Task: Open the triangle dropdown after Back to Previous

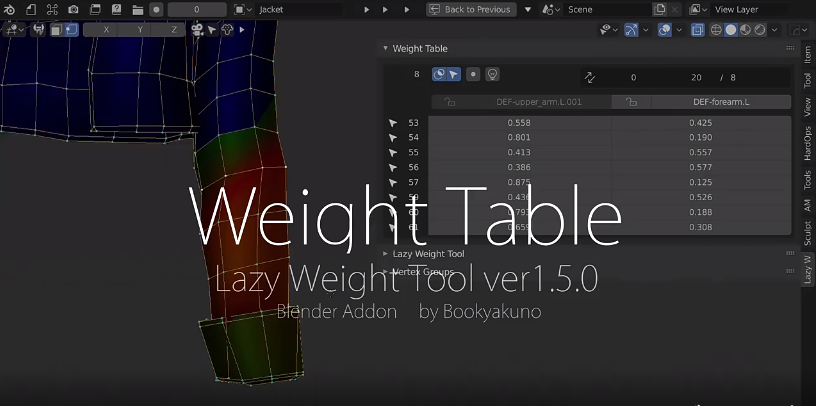Action: 528,9
